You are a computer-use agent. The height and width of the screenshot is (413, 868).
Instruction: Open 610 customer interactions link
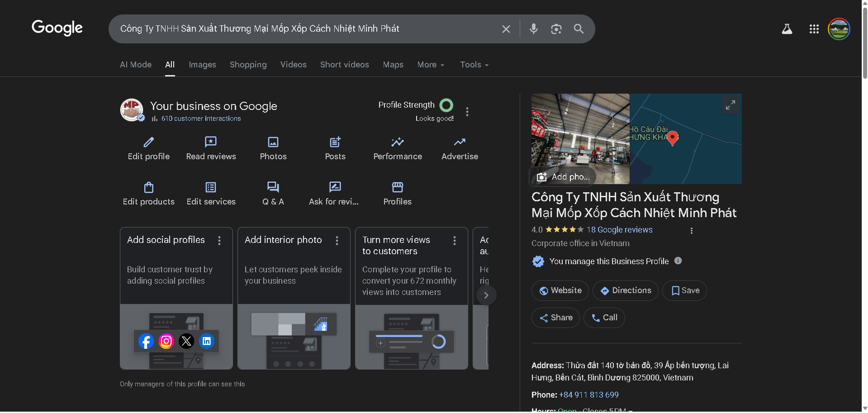(x=201, y=119)
